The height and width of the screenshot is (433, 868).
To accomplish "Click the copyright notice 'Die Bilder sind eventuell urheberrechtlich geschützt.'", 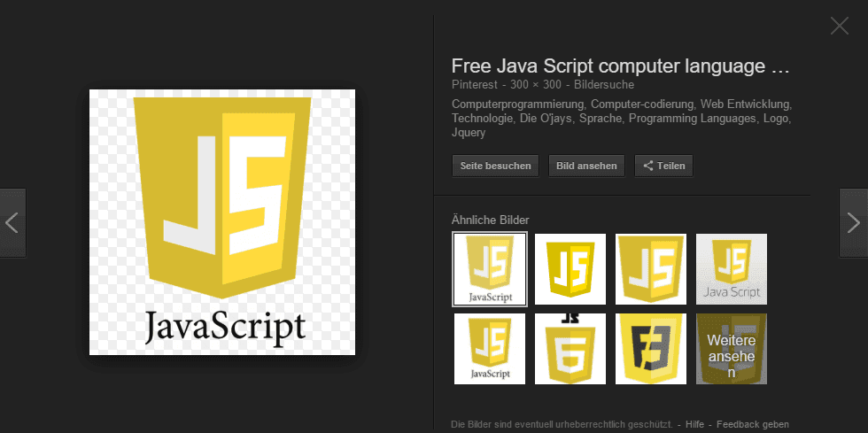I will [562, 425].
